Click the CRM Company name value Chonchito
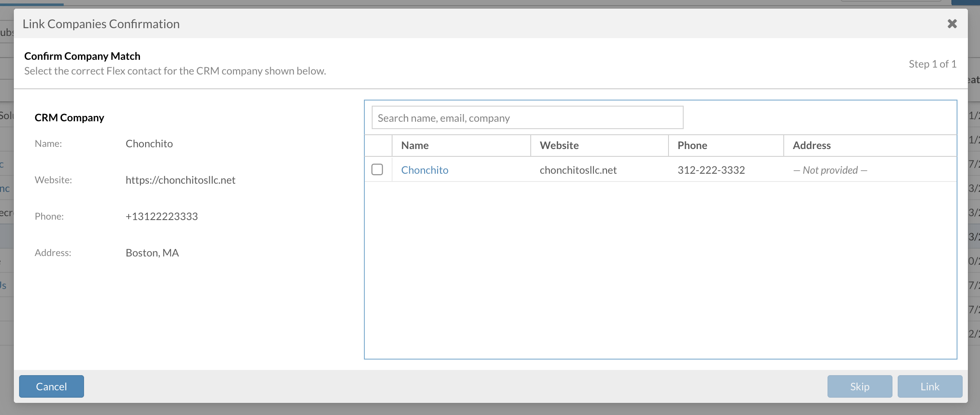Viewport: 980px width, 415px height. coord(149,144)
